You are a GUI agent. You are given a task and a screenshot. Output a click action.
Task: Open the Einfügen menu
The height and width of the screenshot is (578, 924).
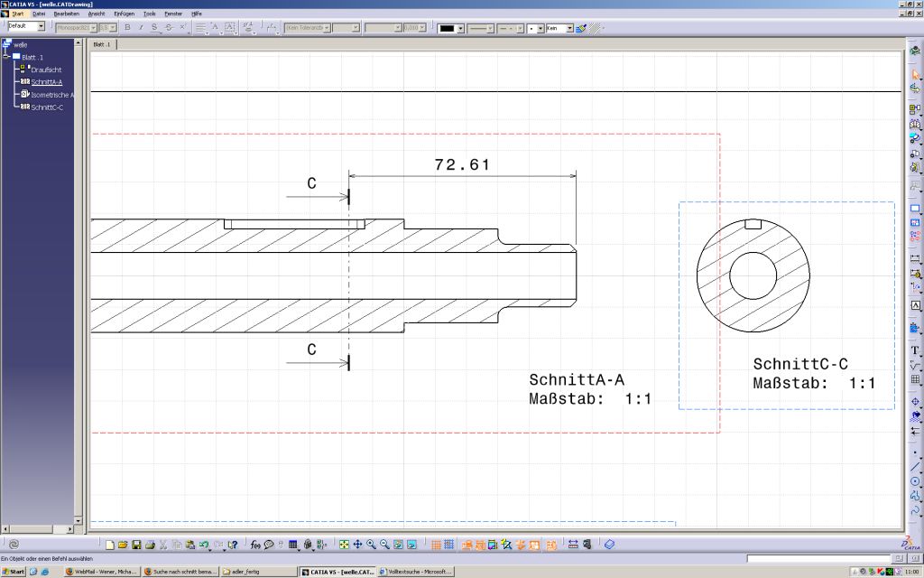(124, 14)
